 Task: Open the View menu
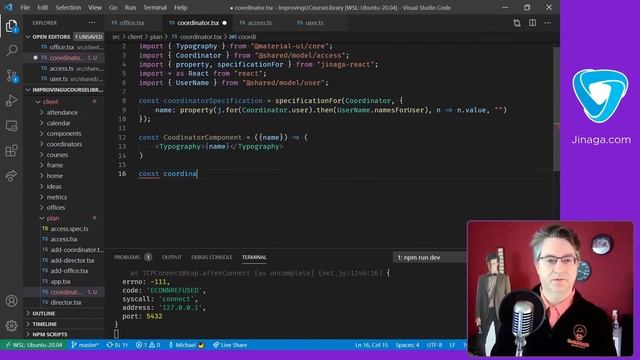pyautogui.click(x=95, y=7)
